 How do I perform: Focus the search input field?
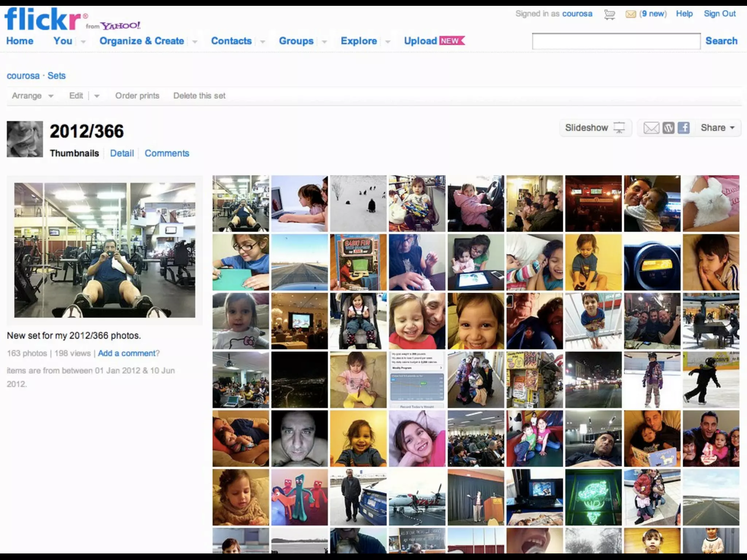point(616,41)
